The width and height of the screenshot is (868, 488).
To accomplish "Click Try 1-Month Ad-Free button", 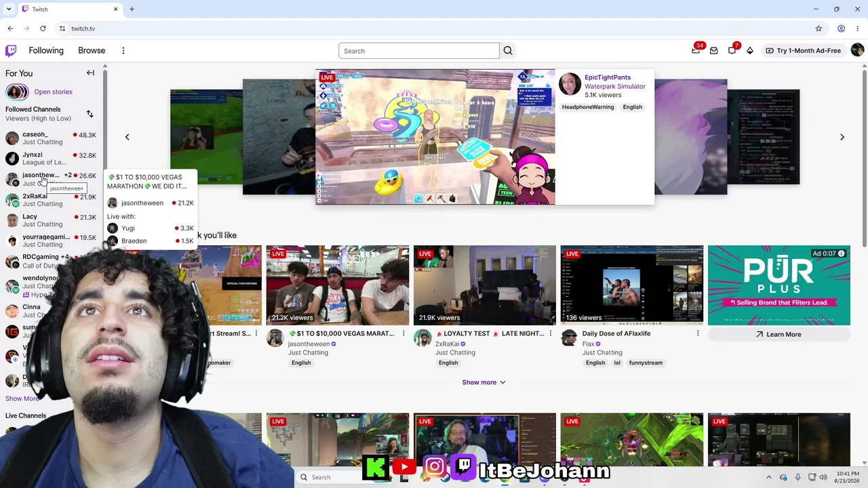I will (x=804, y=51).
